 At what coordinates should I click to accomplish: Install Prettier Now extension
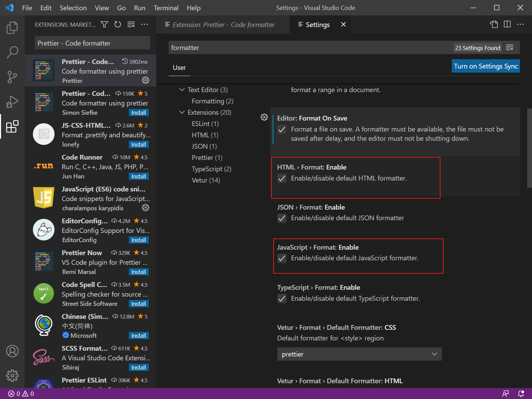pos(138,272)
